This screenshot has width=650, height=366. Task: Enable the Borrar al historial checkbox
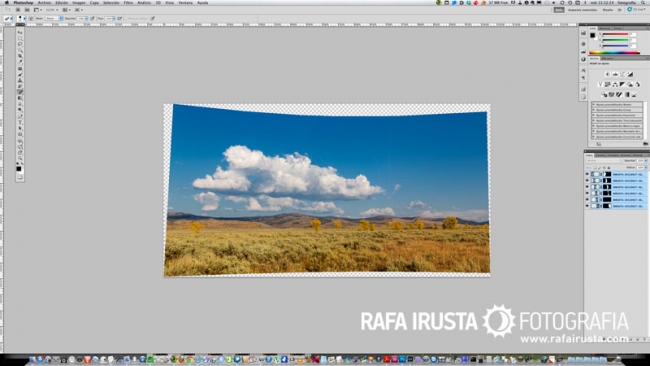point(126,18)
